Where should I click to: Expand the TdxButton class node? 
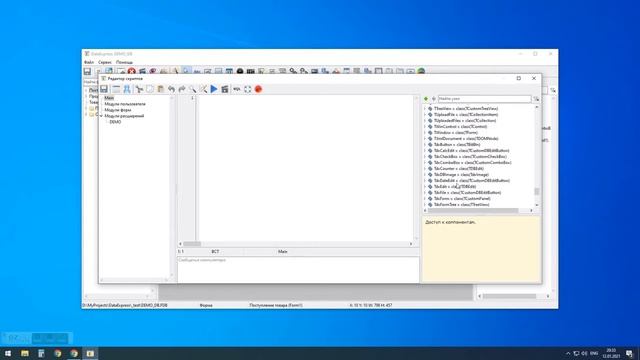[x=425, y=144]
